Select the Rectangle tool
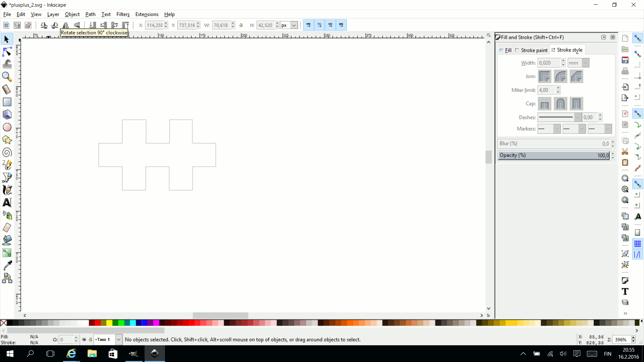Viewport: 644px width, 362px height. tap(7, 102)
